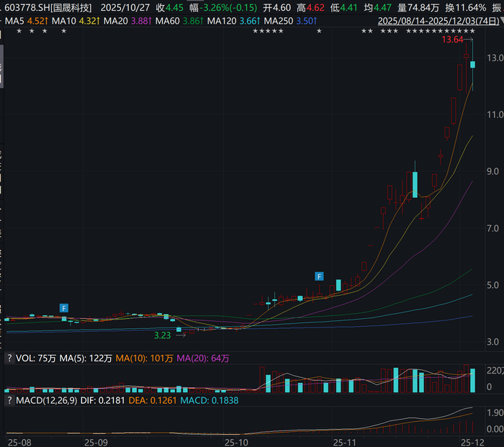This screenshot has height=447, width=504.
Task: Click the 11.0 price axis label
Action: pyautogui.click(x=495, y=114)
